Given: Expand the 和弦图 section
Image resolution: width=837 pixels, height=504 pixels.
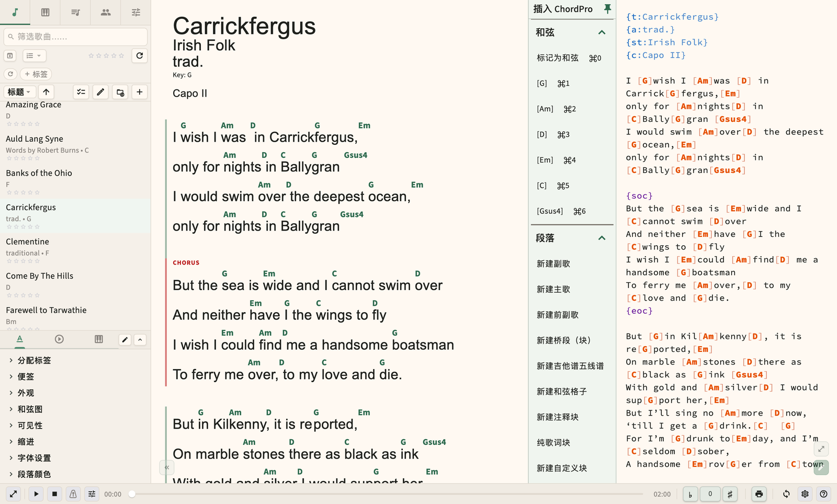Looking at the screenshot, I should [75, 409].
